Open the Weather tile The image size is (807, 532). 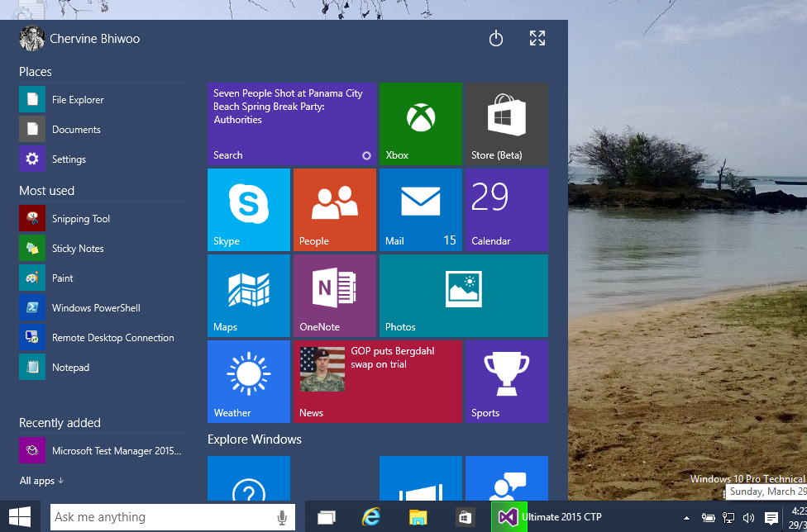click(249, 382)
